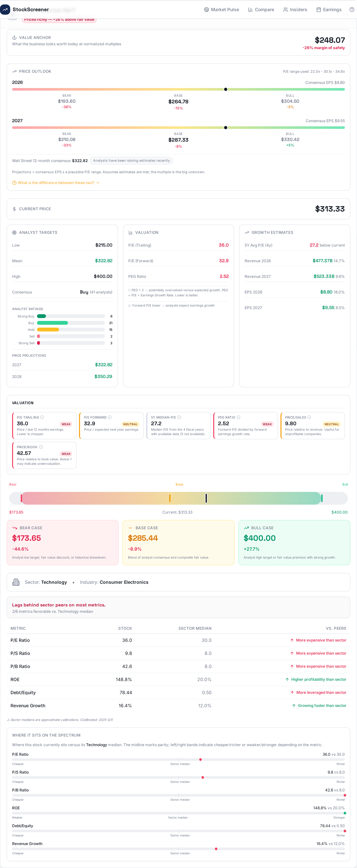The image size is (357, 868).
Task: Click the info icon next to PEG Ratio tile
Action: point(238,417)
